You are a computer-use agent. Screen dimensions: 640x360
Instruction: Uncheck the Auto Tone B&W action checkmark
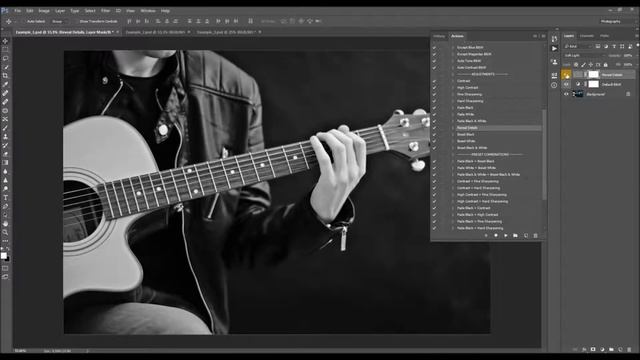point(434,61)
